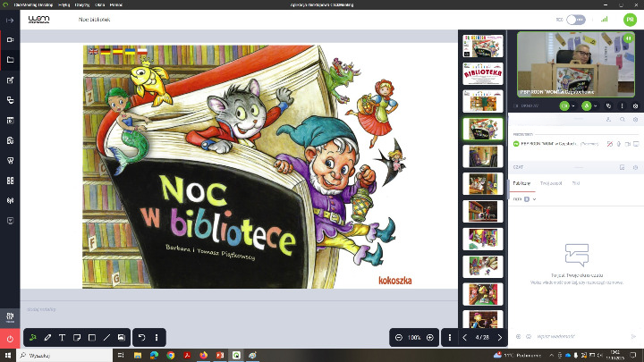Switch to the Publiczny chat tab

point(521,182)
